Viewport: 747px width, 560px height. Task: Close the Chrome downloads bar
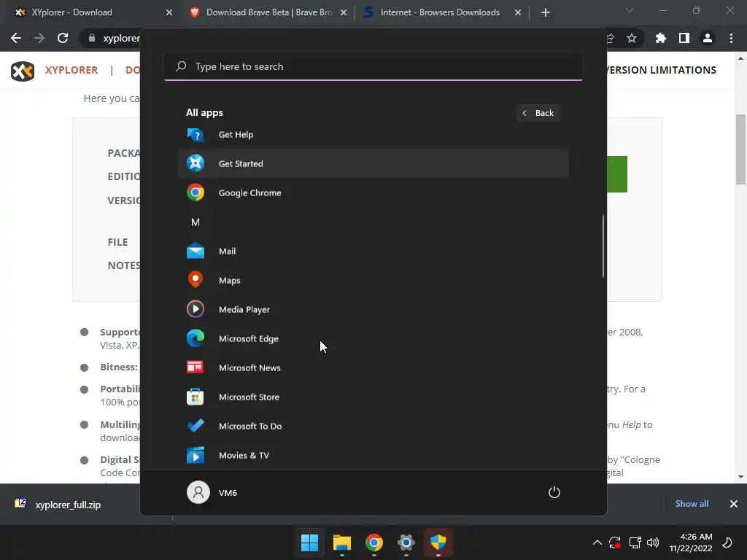pyautogui.click(x=734, y=504)
